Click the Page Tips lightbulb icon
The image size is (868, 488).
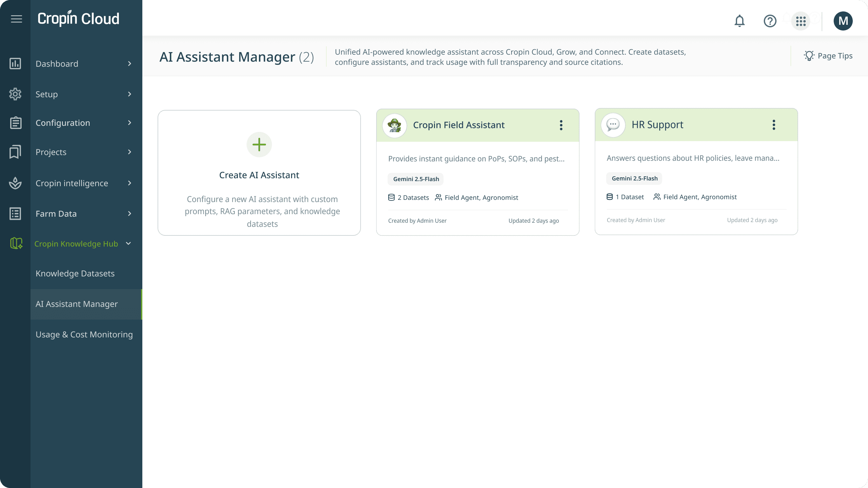pyautogui.click(x=809, y=56)
